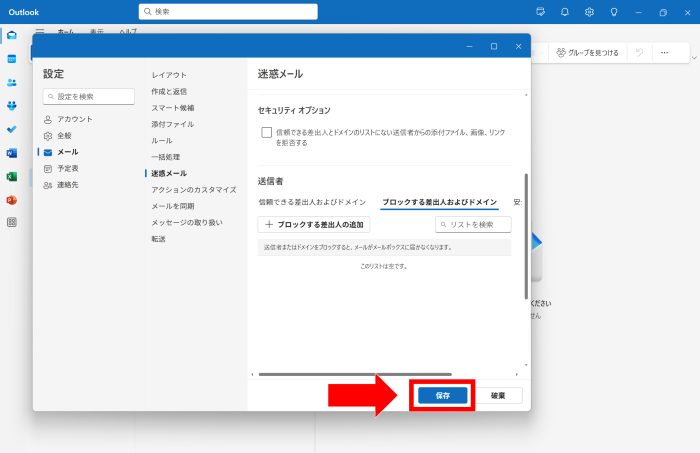700x453 pixels.
Task: Check the block attachments security option checkbox
Action: (x=266, y=132)
